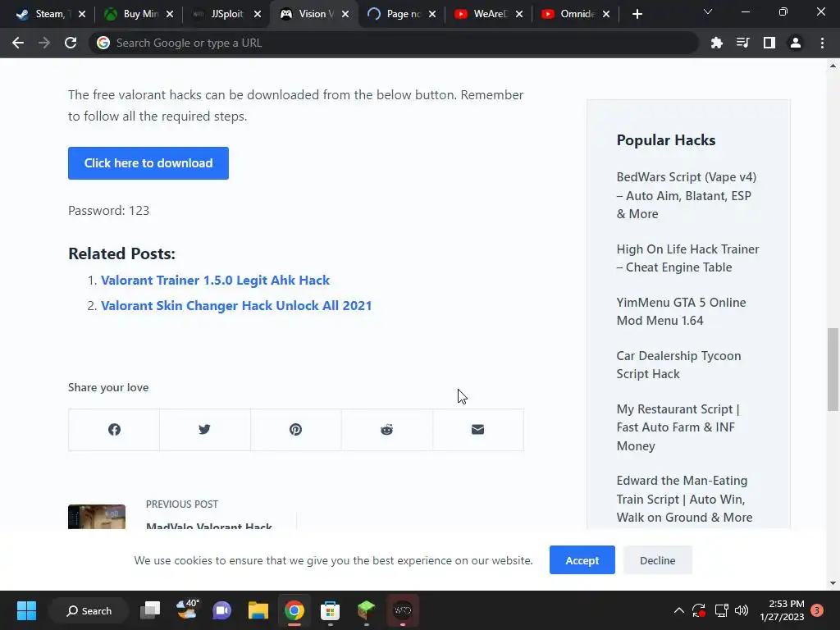
Task: Open File Explorer from the taskbar
Action: pos(258,610)
